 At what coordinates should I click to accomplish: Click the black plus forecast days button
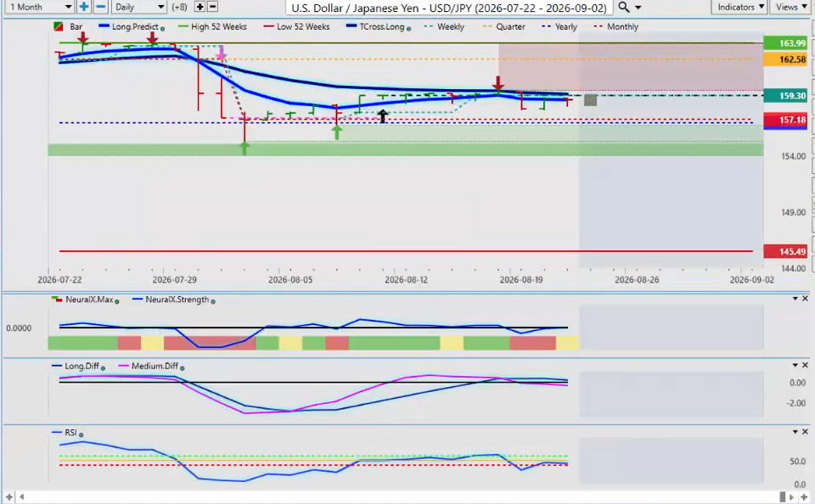(200, 7)
